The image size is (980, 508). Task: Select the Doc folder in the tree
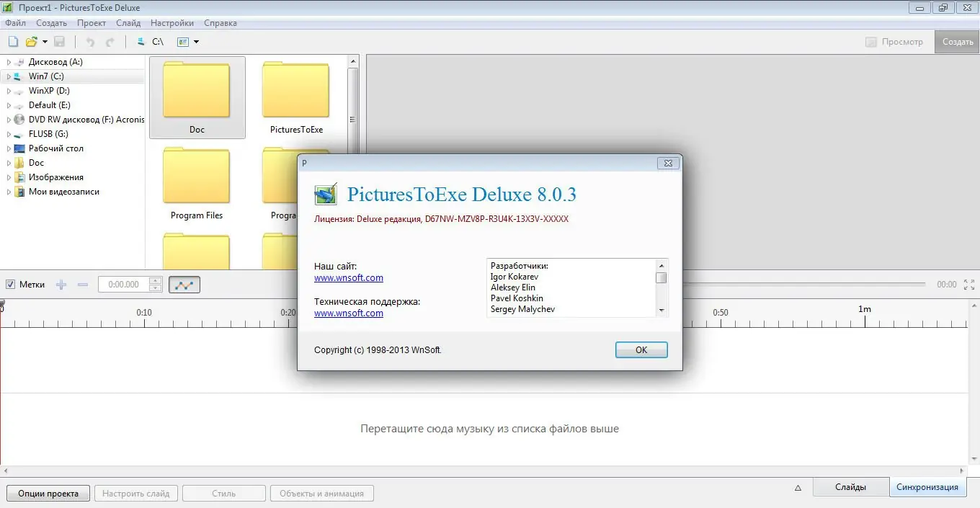[x=36, y=163]
